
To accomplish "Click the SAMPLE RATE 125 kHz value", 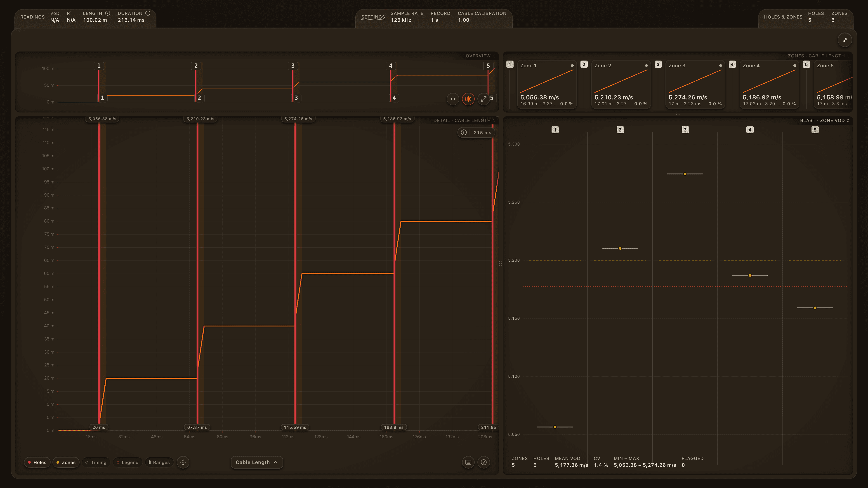I will 401,20.
